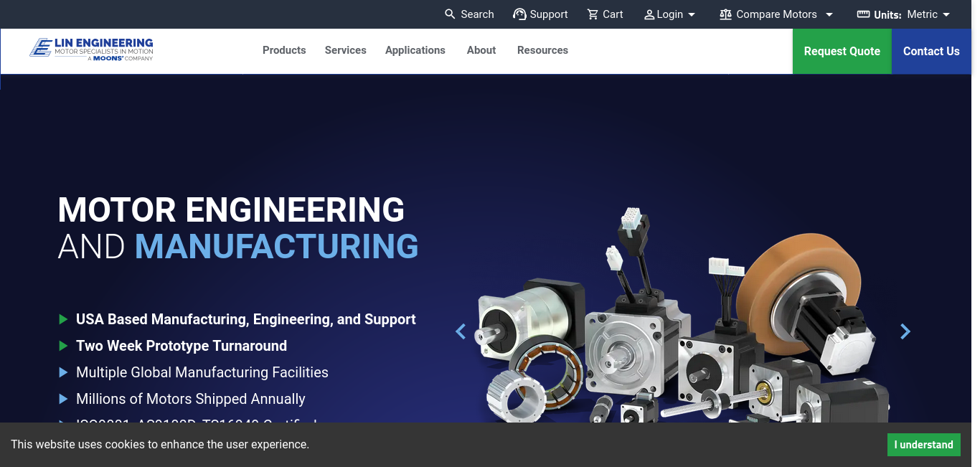
Task: Open the Products menu
Action: coord(284,50)
